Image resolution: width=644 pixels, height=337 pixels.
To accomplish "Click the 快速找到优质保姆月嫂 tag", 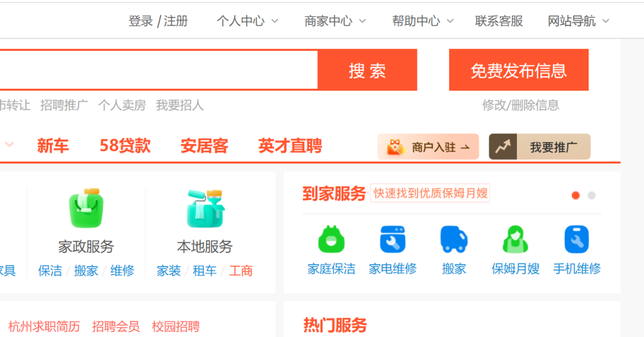I will point(430,193).
